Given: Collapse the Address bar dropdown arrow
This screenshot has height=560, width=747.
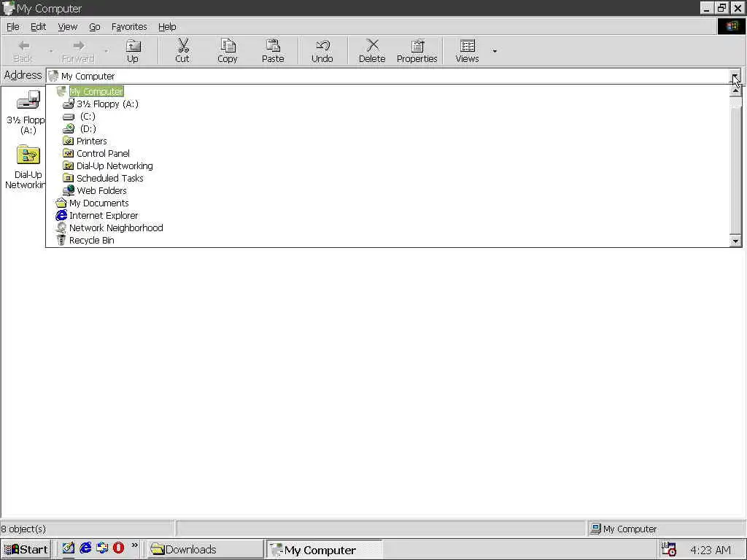Looking at the screenshot, I should 736,76.
